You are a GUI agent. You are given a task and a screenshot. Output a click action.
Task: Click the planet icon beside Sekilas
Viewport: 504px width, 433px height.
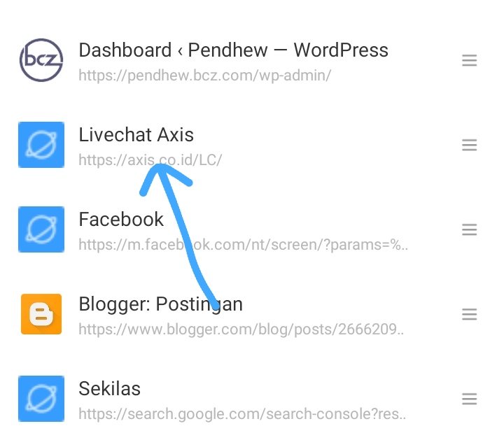point(41,399)
